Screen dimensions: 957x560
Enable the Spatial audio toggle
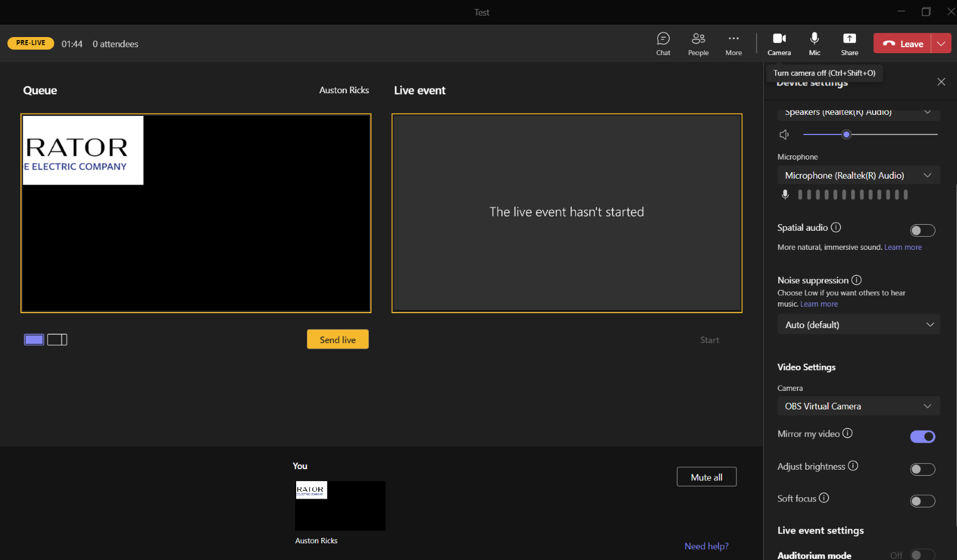pyautogui.click(x=922, y=231)
